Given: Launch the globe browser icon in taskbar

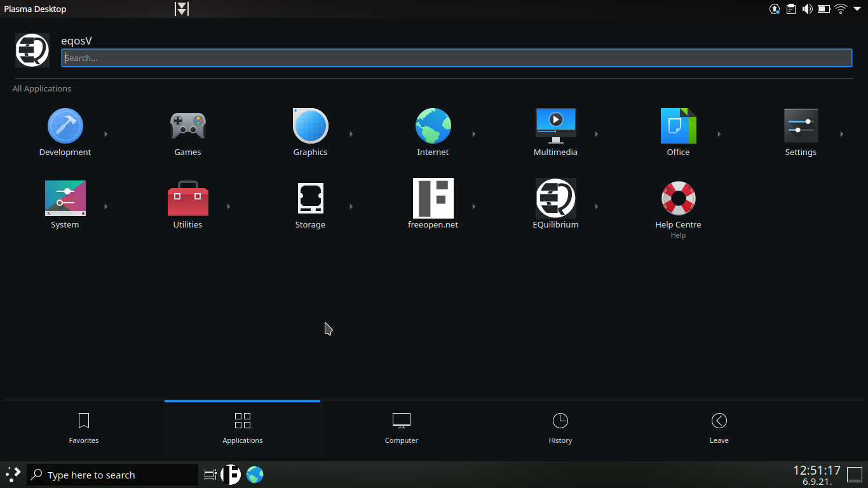Looking at the screenshot, I should 255,475.
